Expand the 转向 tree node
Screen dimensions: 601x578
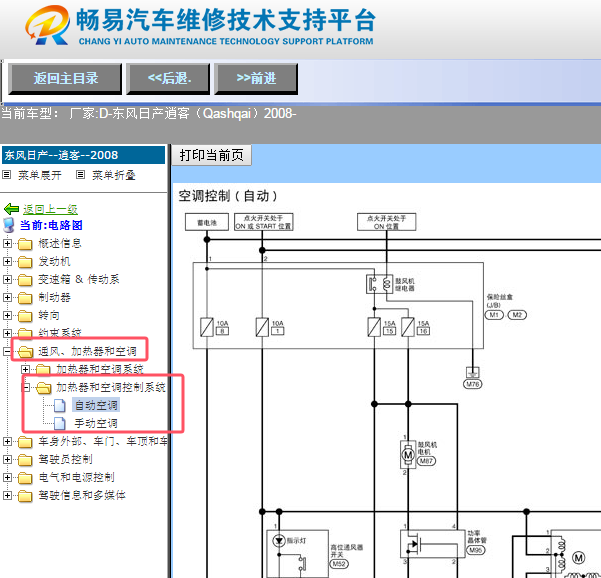[x=7, y=315]
